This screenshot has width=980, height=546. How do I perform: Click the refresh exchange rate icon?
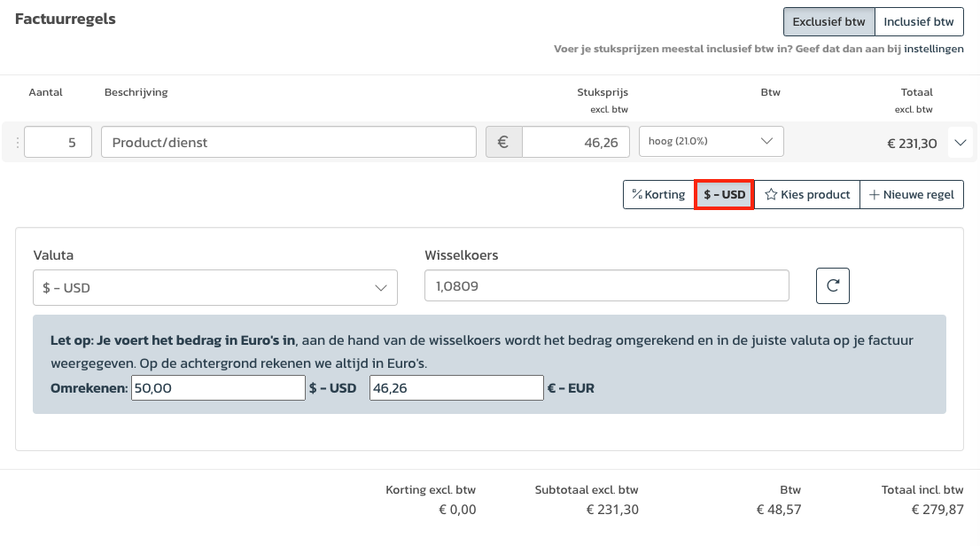coord(832,285)
